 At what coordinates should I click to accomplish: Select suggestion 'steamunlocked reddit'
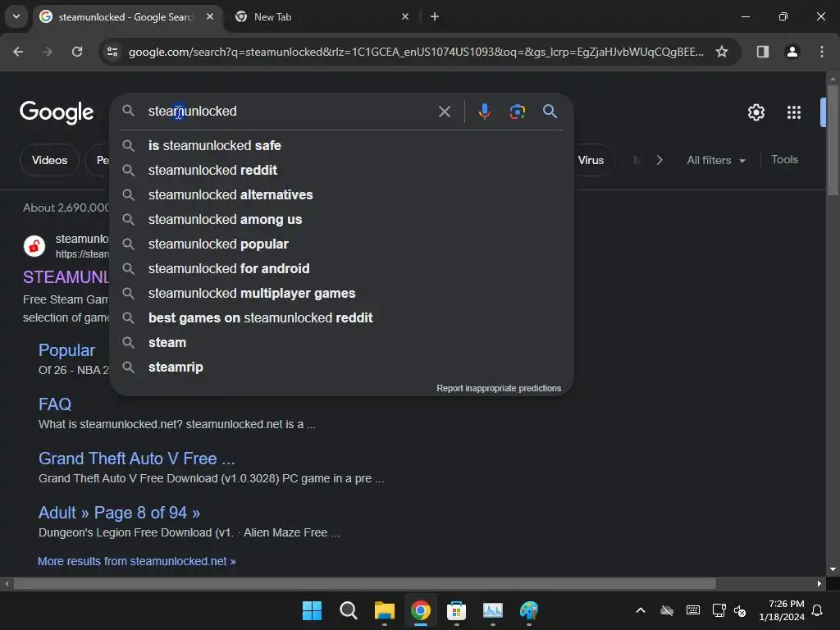342,171
